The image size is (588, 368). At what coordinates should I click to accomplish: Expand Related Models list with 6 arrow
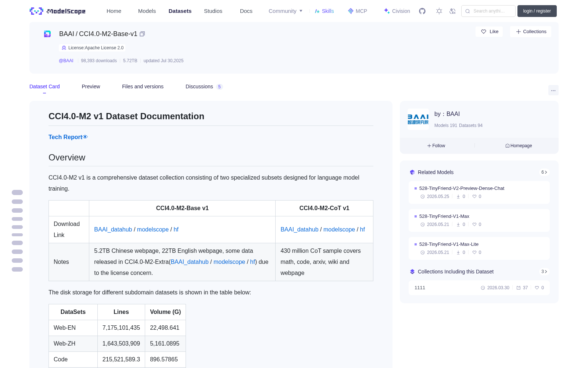coord(544,172)
